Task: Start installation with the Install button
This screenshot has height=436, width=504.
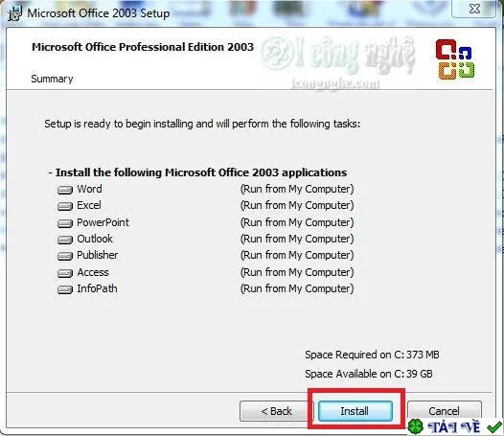Action: pyautogui.click(x=355, y=411)
